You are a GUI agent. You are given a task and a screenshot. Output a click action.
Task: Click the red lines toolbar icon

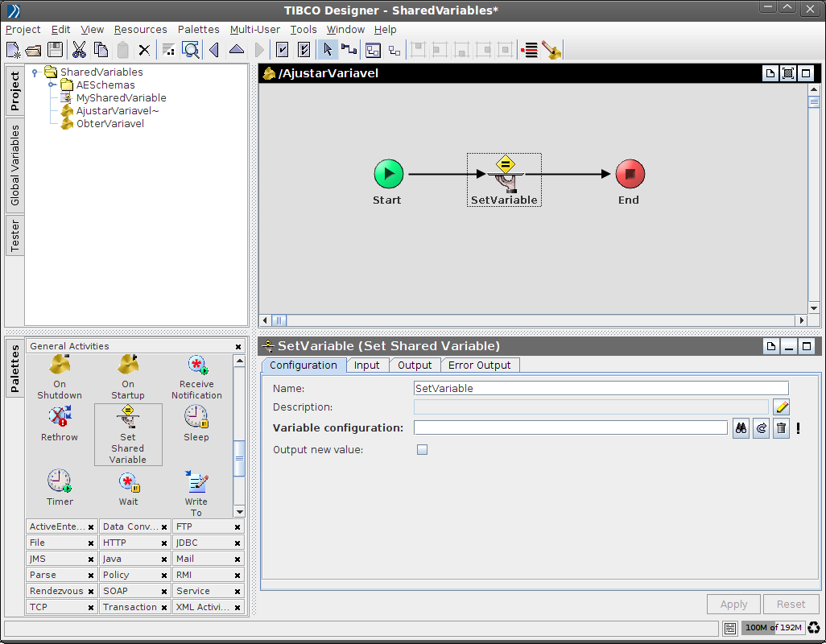pos(530,50)
